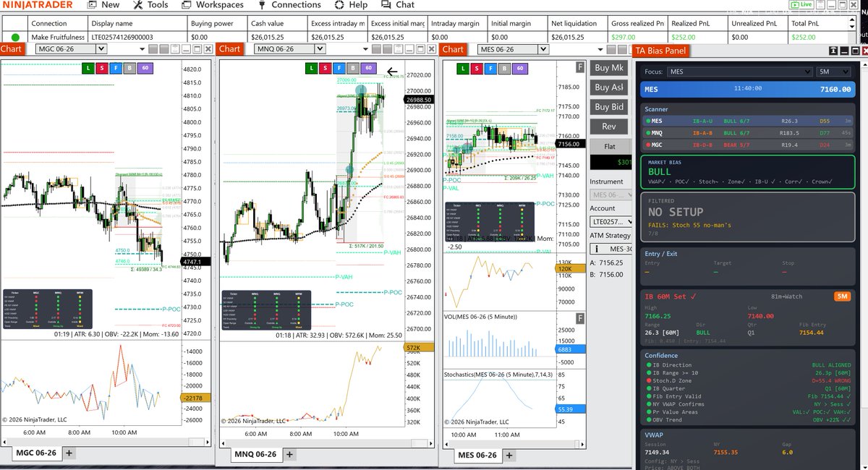The width and height of the screenshot is (868, 470).
Task: Pin the TA Bias Panel window
Action: tap(833, 51)
